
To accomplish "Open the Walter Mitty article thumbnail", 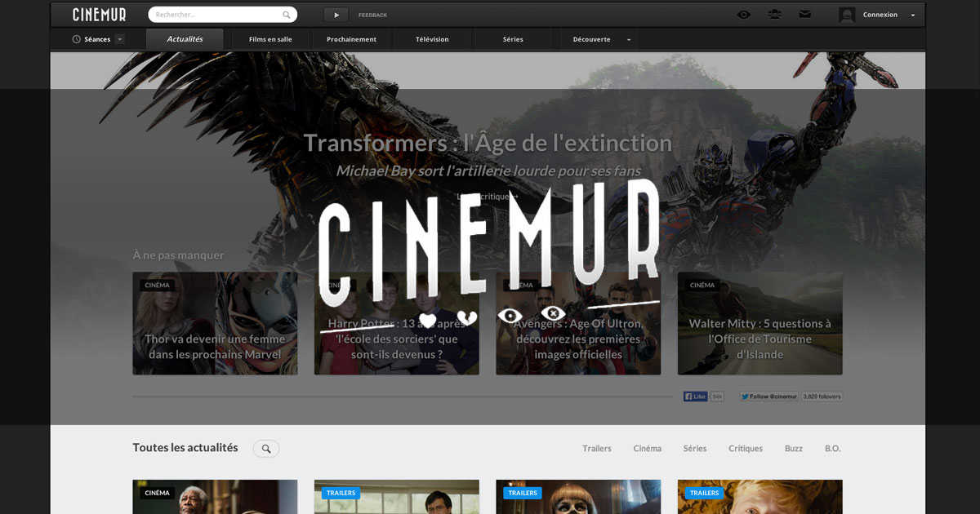I will click(x=759, y=324).
